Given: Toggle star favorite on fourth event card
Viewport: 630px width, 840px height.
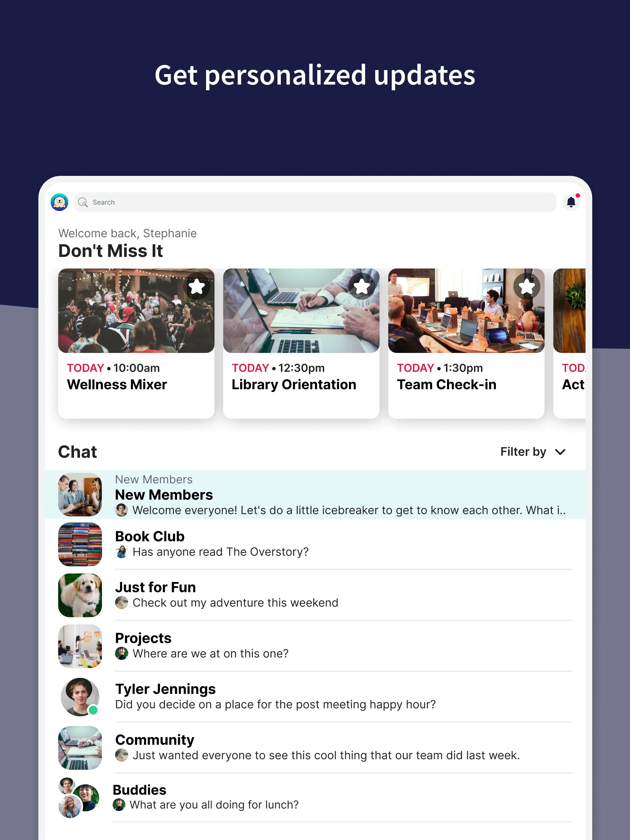Looking at the screenshot, I should click(x=582, y=285).
